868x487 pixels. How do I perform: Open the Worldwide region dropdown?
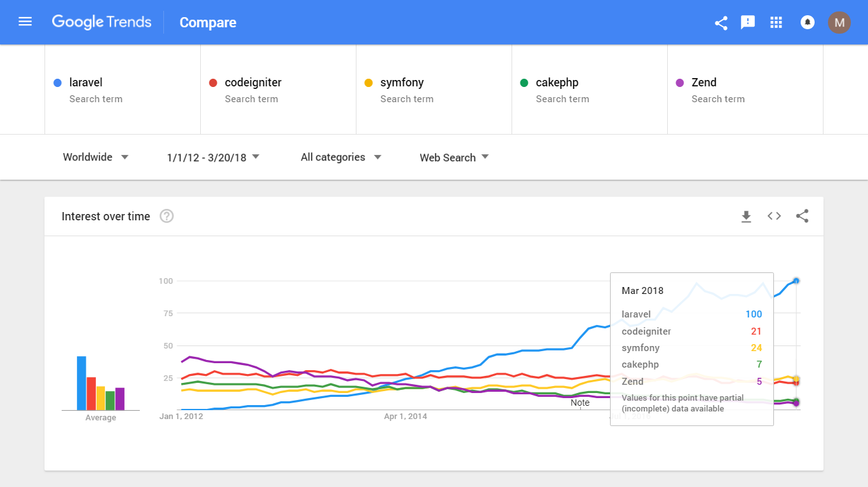coord(96,157)
